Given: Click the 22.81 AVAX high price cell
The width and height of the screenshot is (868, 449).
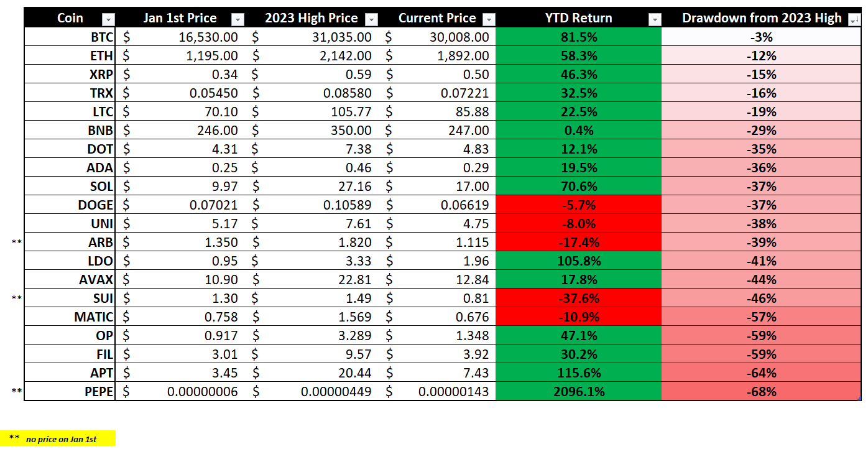Looking at the screenshot, I should pos(312,280).
